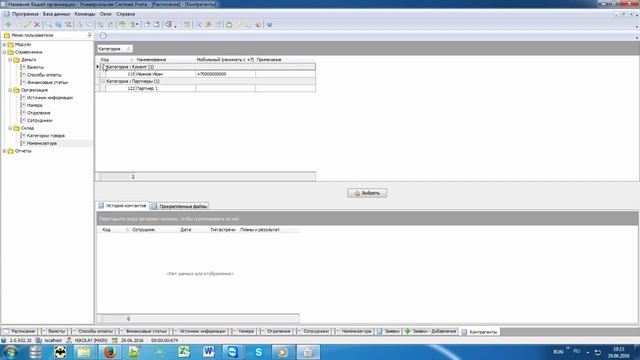The width and height of the screenshot is (640, 360).
Task: Sort by the Наименование column header
Action: click(x=165, y=60)
